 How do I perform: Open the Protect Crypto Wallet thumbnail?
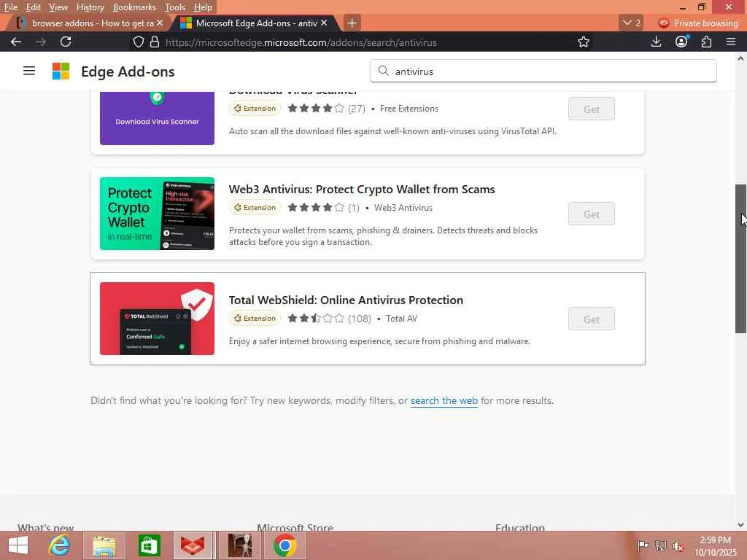click(x=157, y=214)
